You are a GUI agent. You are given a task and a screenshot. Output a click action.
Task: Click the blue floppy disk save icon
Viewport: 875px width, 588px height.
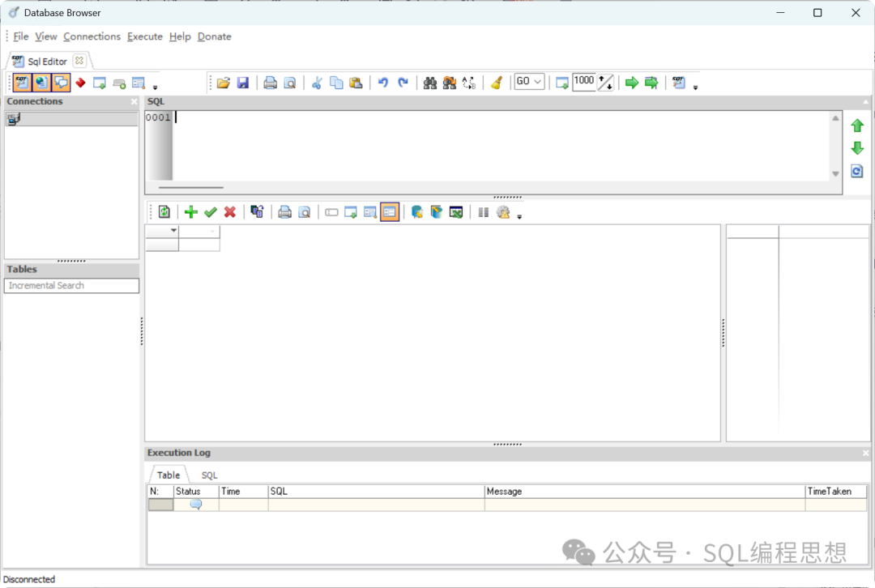click(243, 83)
